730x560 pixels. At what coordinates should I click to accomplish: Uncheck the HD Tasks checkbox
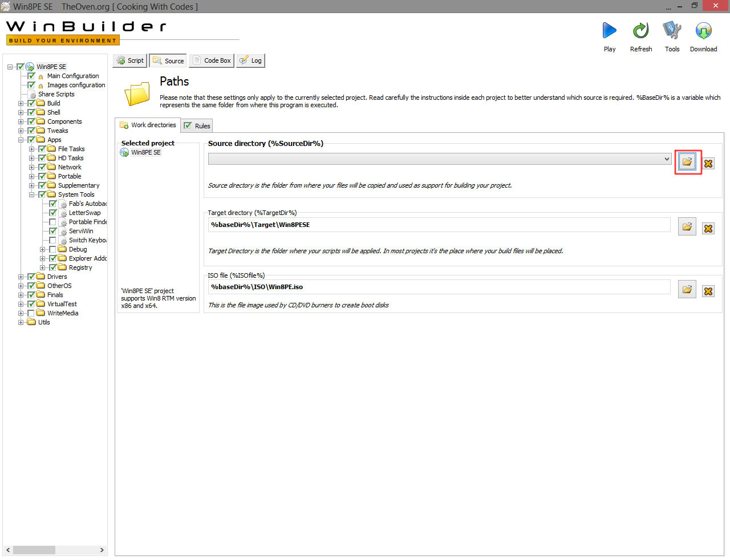click(x=42, y=158)
